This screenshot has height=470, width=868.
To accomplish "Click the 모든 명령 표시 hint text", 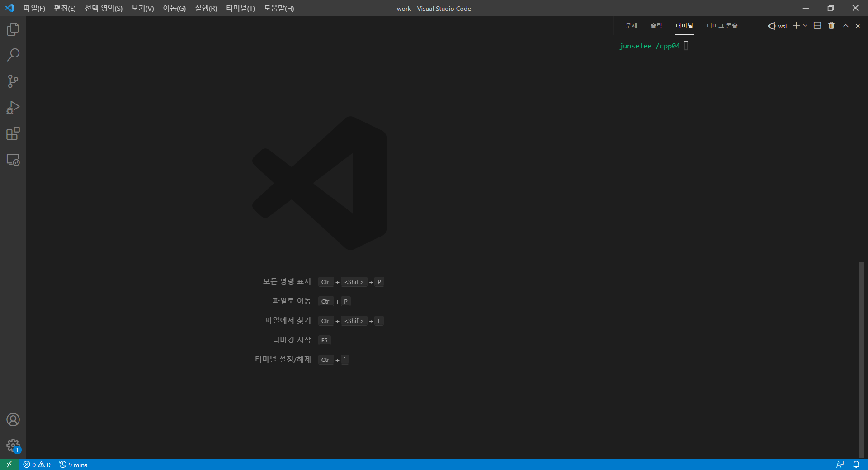I will 287,281.
